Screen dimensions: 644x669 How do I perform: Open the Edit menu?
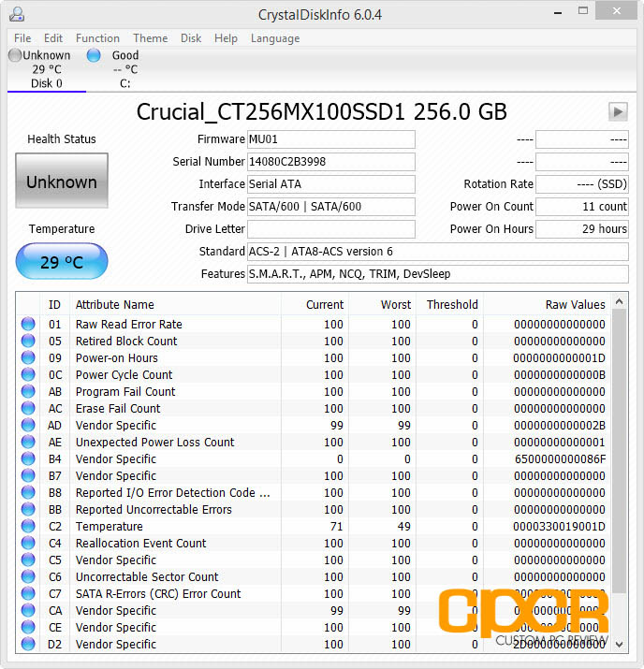tap(53, 38)
